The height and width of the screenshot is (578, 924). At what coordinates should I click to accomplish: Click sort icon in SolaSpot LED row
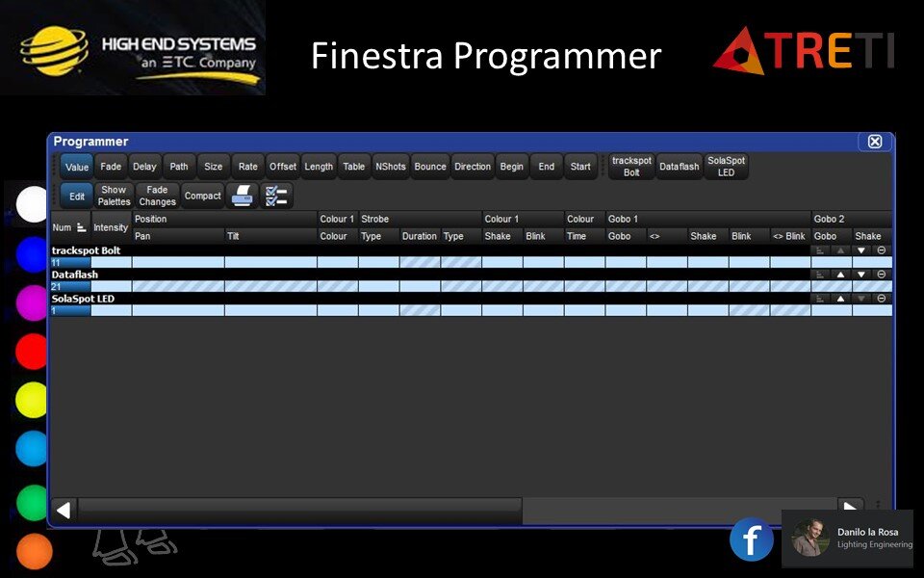(x=820, y=299)
